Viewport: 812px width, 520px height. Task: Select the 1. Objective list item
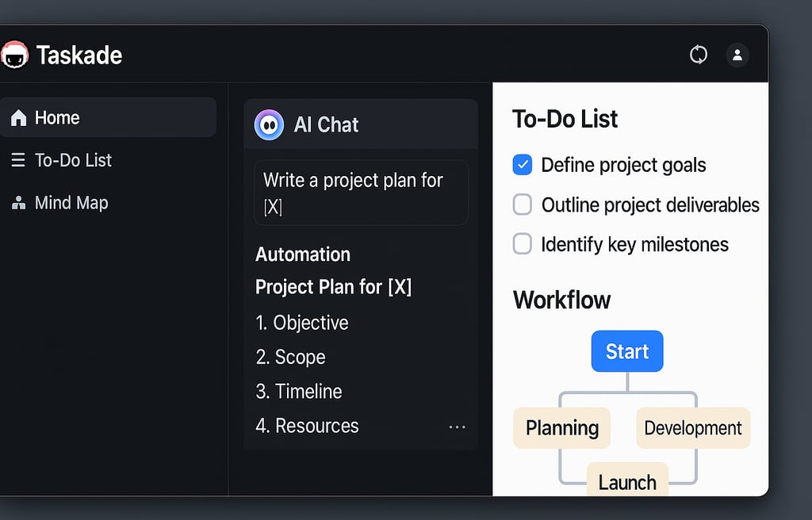pos(302,323)
